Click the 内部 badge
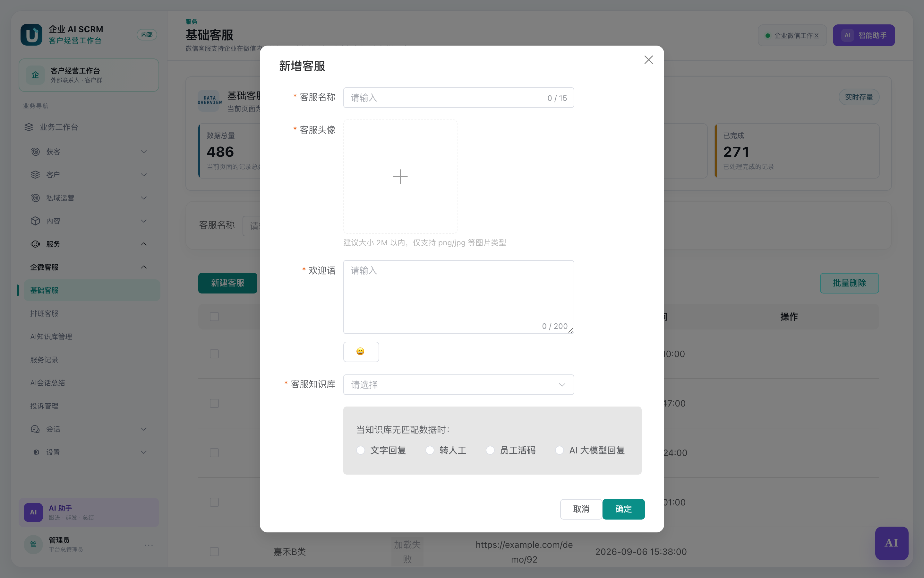This screenshot has height=578, width=924. (x=147, y=35)
